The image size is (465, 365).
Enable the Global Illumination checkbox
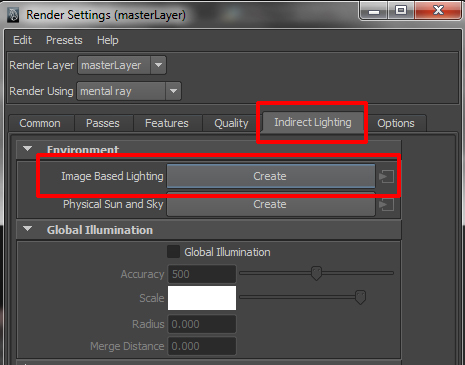click(173, 252)
